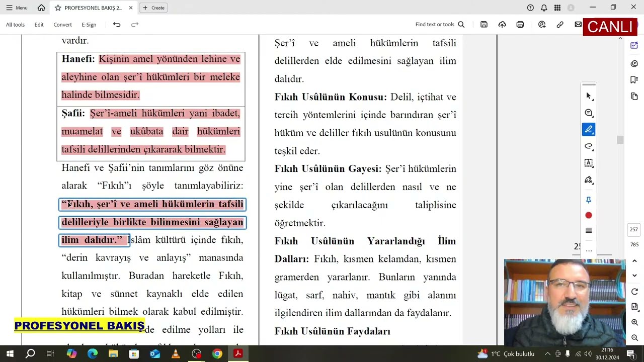Click the red highlighted Hanefi definition text
The height and width of the screenshot is (362, 644).
click(151, 77)
